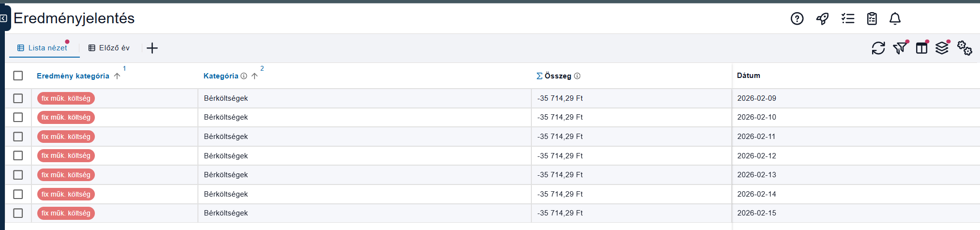Open the gear settings icon
The width and height of the screenshot is (980, 230).
click(964, 48)
